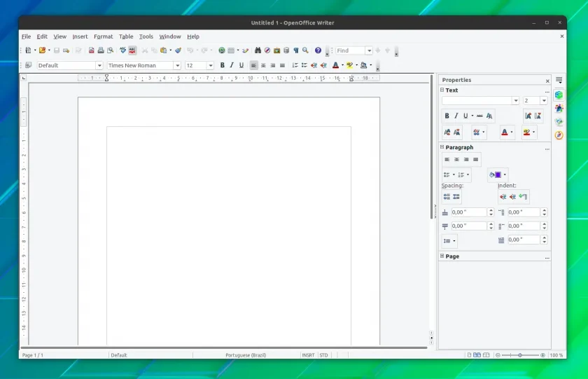Viewport: 588px width, 379px height.
Task: Open the Find box dropdown arrow
Action: tap(369, 50)
